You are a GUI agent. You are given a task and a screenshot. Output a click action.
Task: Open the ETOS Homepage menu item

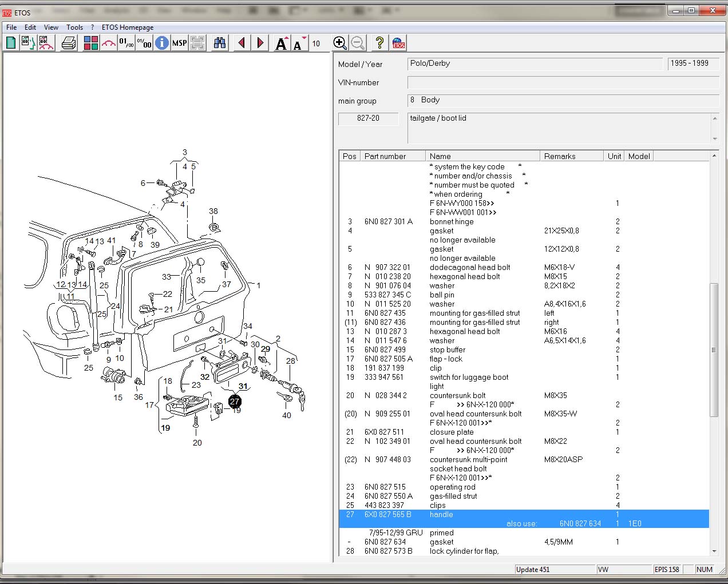click(x=128, y=27)
